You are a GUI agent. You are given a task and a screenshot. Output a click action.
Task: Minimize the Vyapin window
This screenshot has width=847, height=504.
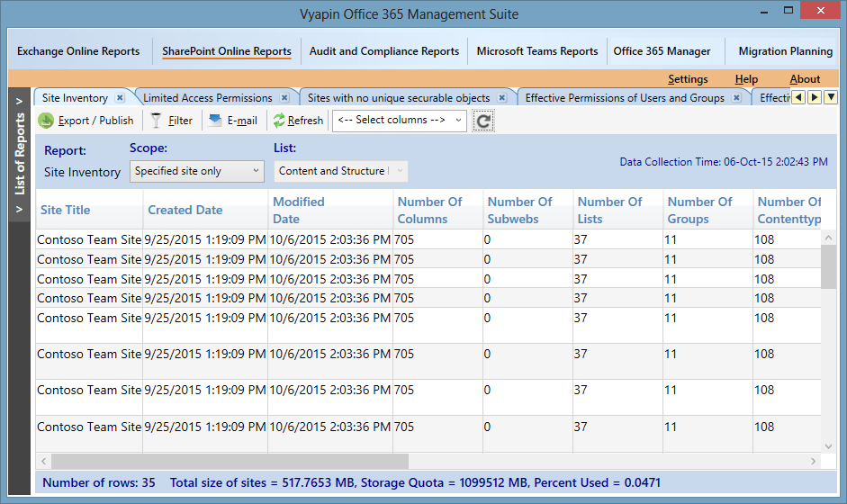pos(764,11)
